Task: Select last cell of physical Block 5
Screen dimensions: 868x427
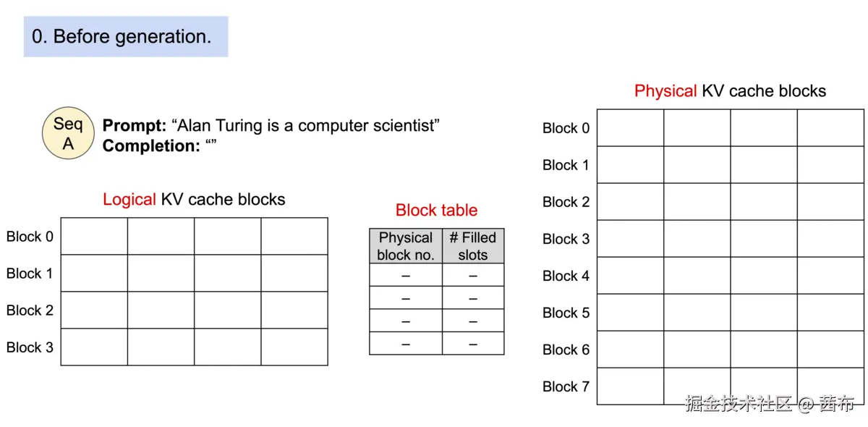Action: pyautogui.click(x=830, y=313)
